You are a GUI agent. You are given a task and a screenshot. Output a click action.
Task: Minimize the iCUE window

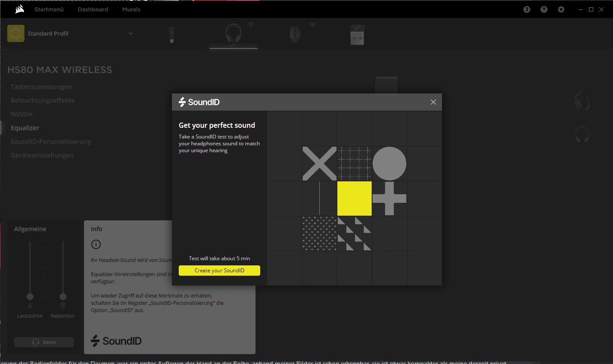pos(581,9)
